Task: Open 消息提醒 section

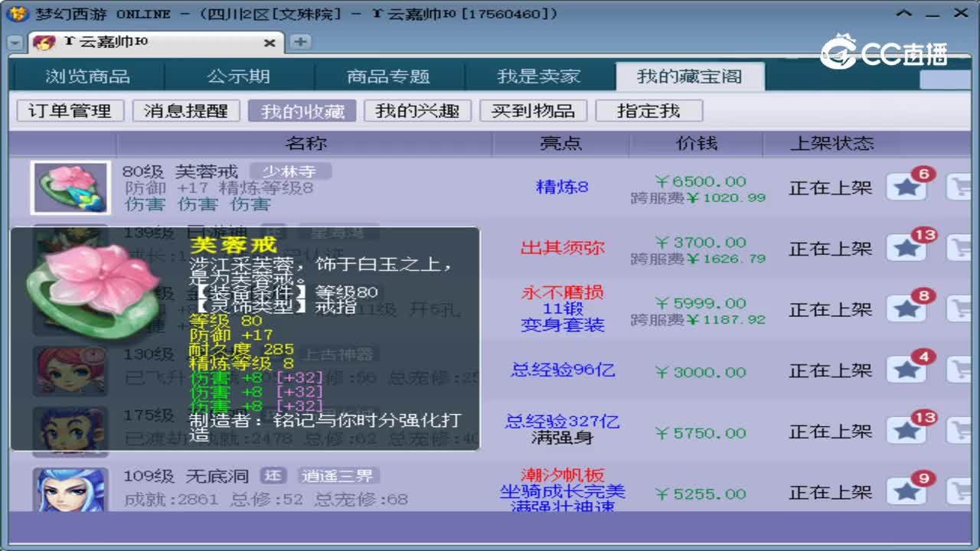Action: click(x=186, y=111)
